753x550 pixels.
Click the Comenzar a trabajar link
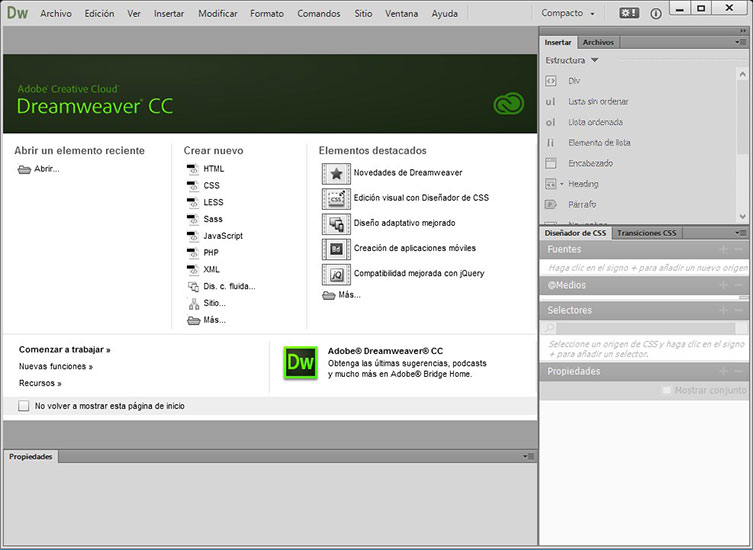tap(64, 350)
